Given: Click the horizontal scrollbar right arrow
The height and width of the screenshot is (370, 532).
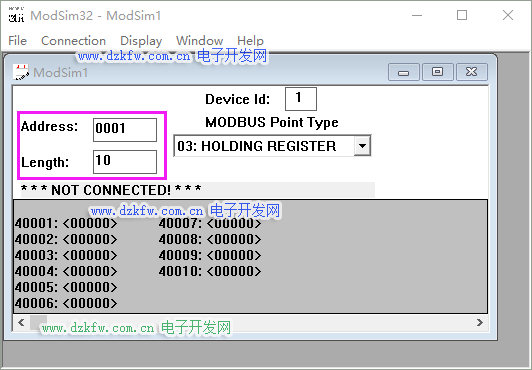Looking at the screenshot, I should pos(479,322).
